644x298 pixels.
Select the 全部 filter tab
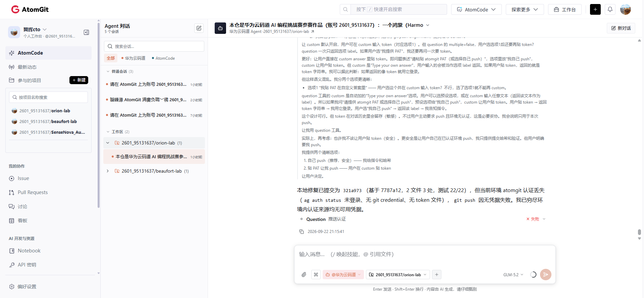[x=111, y=58]
